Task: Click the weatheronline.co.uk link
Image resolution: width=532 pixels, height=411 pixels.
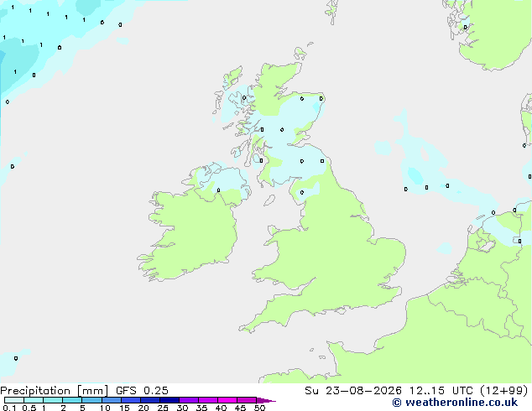Action: [x=455, y=403]
